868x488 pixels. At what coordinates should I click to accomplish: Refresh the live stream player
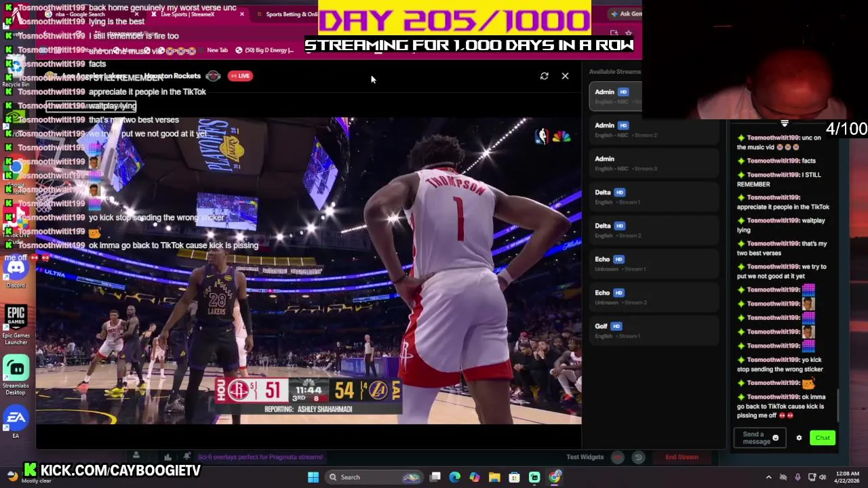544,76
